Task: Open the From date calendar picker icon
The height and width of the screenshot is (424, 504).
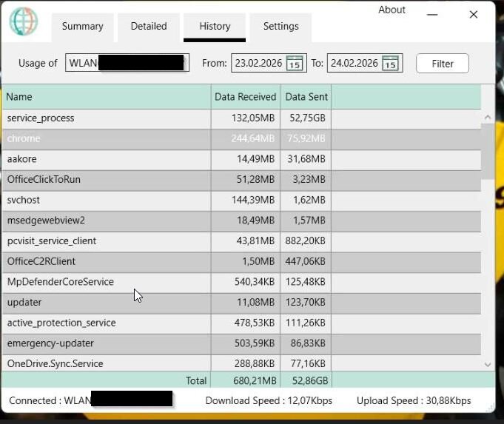Action: pyautogui.click(x=294, y=64)
